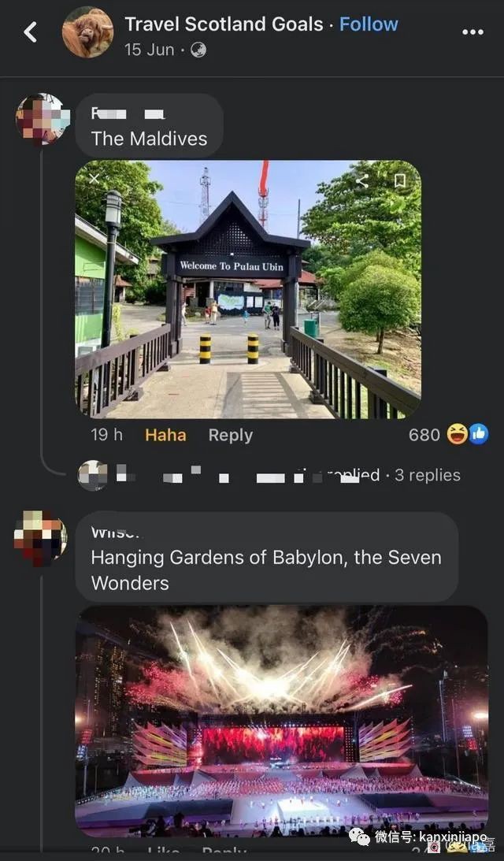Image resolution: width=504 pixels, height=861 pixels.
Task: Open the laughing reaction emoji icon
Action: (x=457, y=434)
